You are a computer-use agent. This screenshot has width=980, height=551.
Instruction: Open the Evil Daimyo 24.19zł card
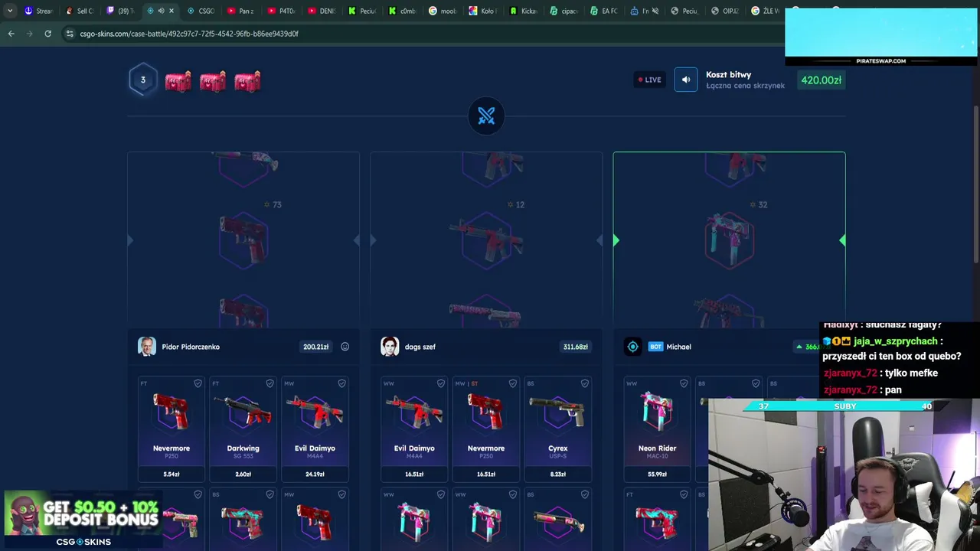(315, 429)
